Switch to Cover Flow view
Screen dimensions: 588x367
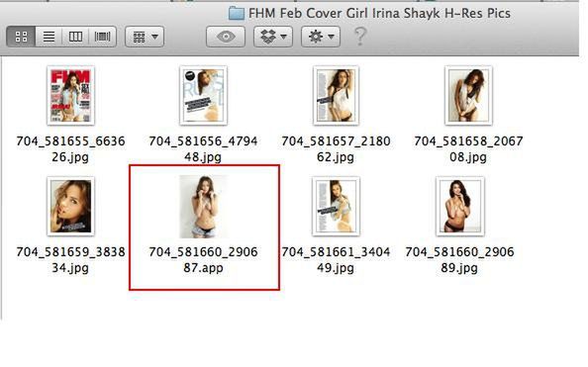[102, 37]
